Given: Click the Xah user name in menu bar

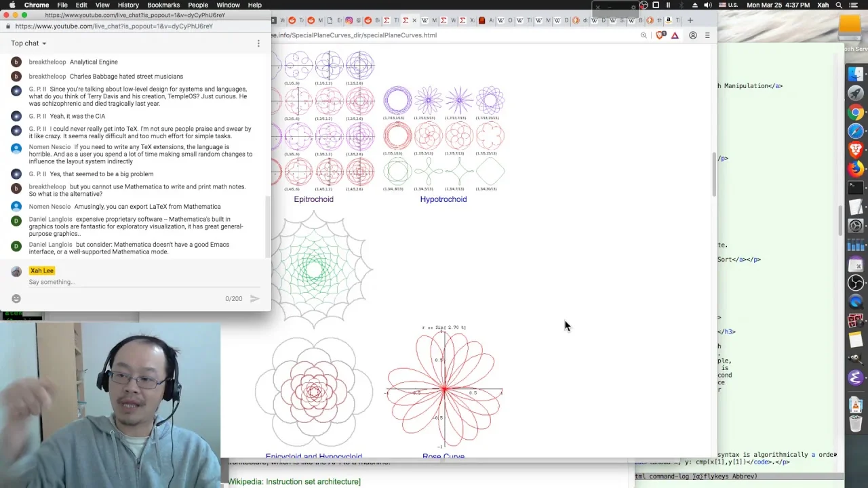Looking at the screenshot, I should pyautogui.click(x=823, y=5).
